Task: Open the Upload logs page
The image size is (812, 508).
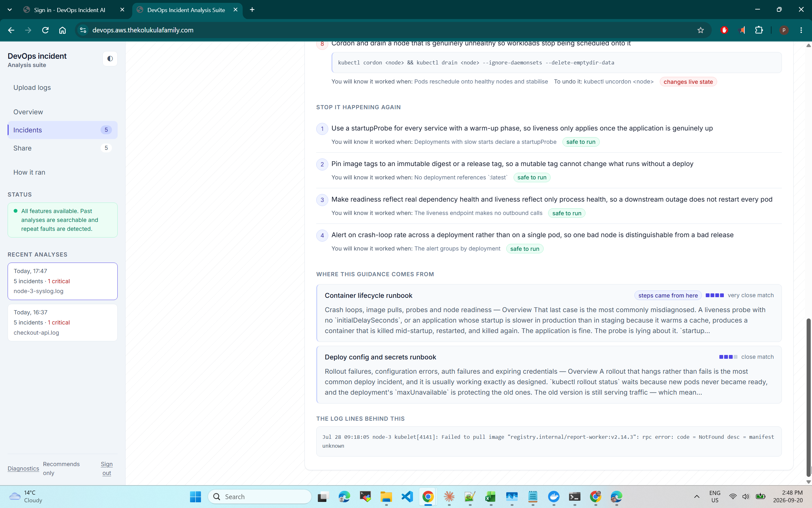Action: click(62, 87)
